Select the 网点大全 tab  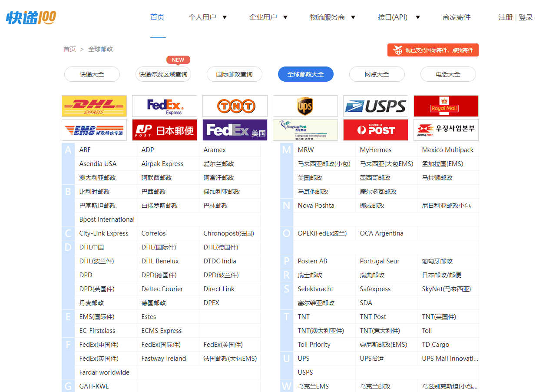pos(377,74)
